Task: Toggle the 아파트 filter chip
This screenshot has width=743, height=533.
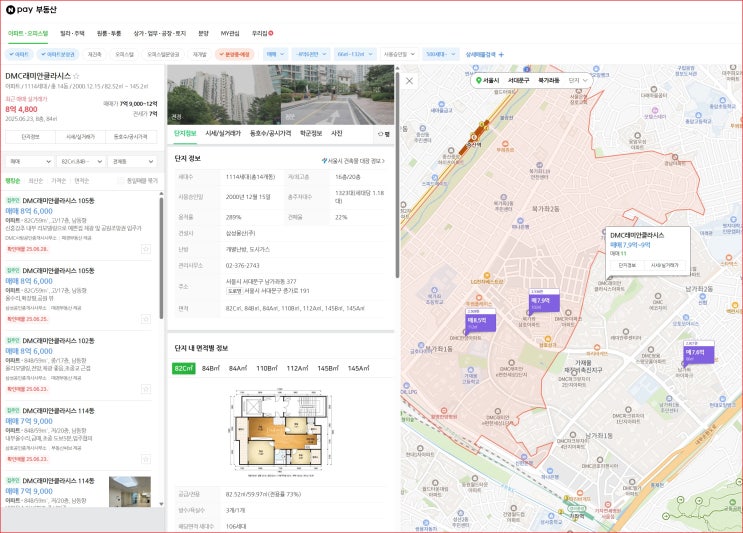Action: click(x=19, y=54)
